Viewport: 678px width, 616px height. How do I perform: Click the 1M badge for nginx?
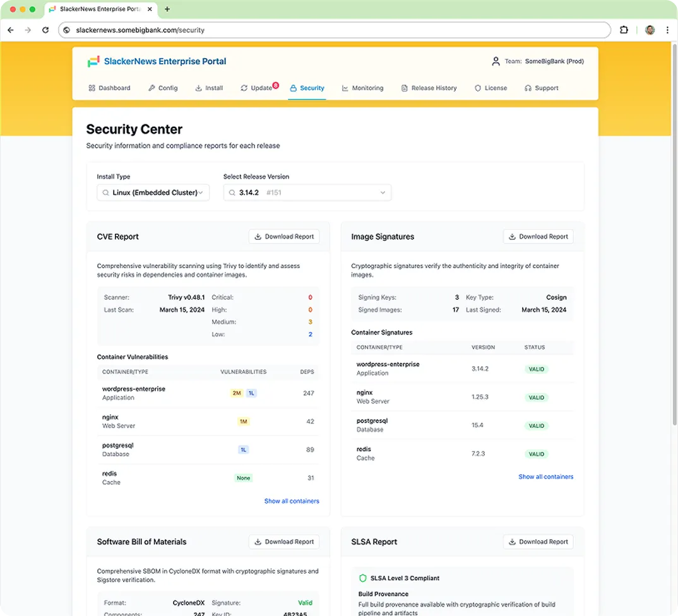coord(244,422)
